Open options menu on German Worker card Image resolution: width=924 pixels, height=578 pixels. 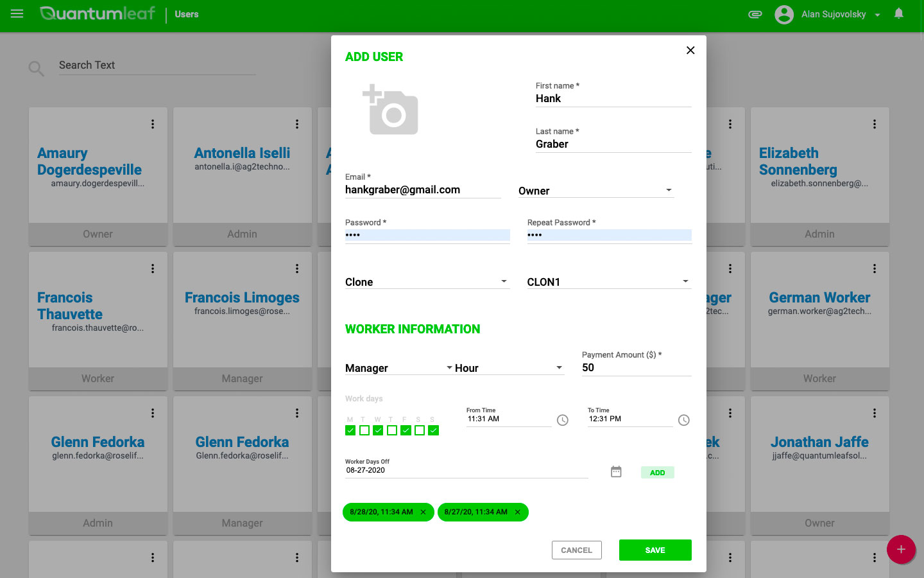coord(875,268)
